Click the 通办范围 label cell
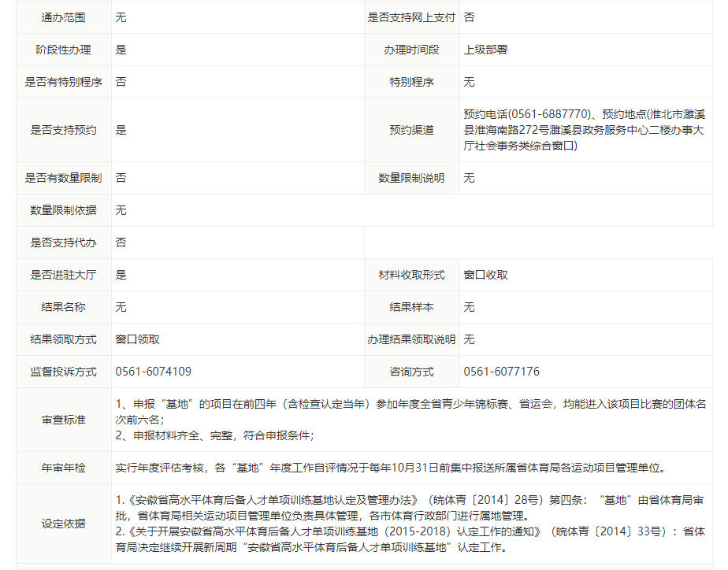Viewport: 728px width, 570px height. pyautogui.click(x=63, y=17)
